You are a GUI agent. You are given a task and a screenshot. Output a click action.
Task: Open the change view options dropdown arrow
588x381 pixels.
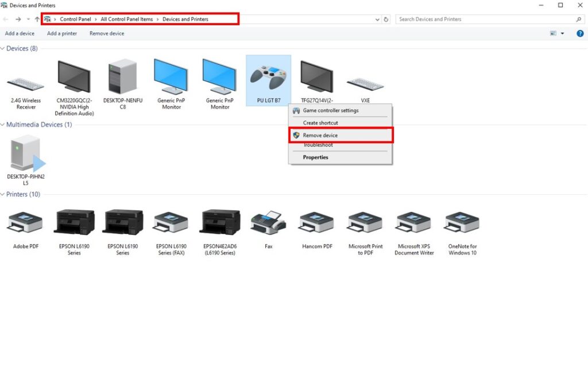pos(562,33)
